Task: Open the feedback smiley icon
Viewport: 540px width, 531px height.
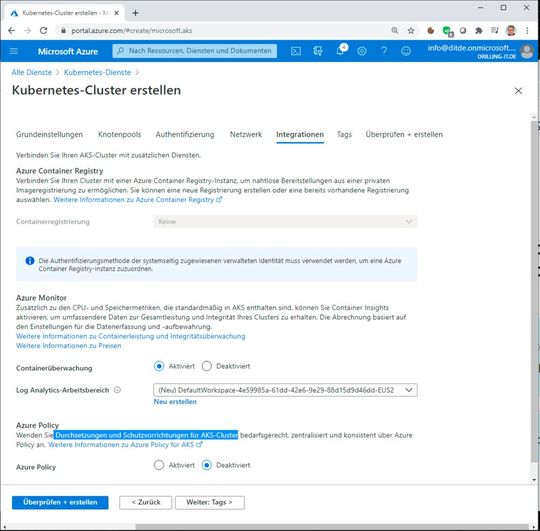Action: pos(406,51)
